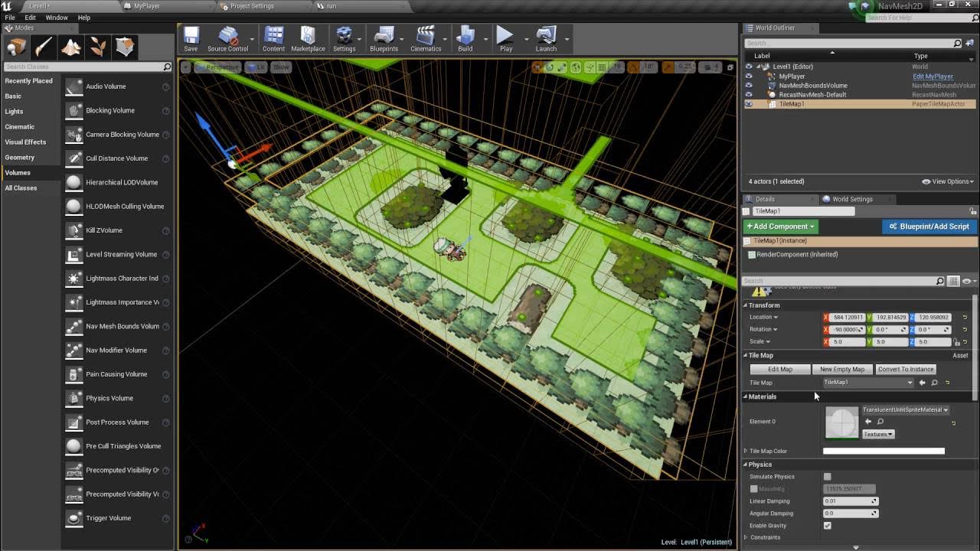The width and height of the screenshot is (980, 551).
Task: Click the Trigger Volume icon
Action: [74, 518]
